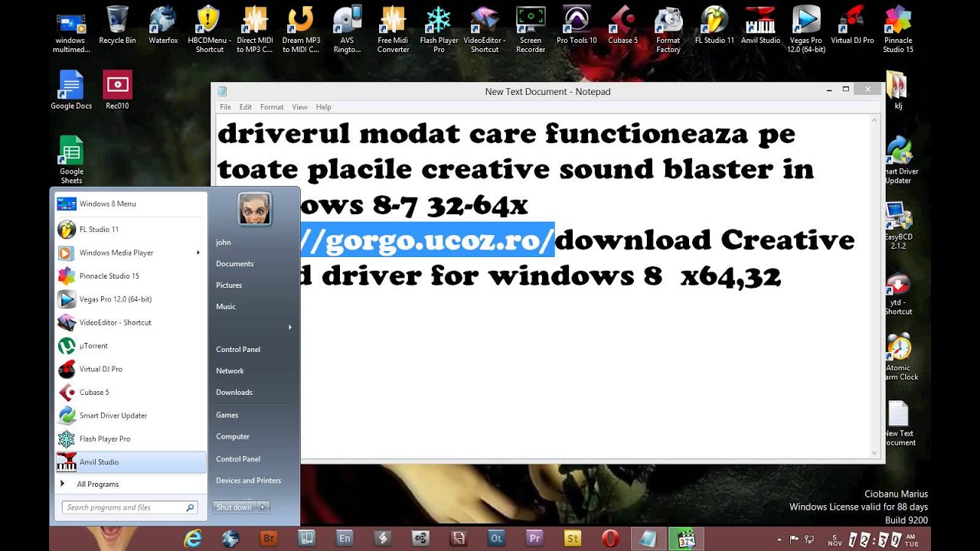Show hidden system tray icons
This screenshot has width=980, height=551.
779,539
